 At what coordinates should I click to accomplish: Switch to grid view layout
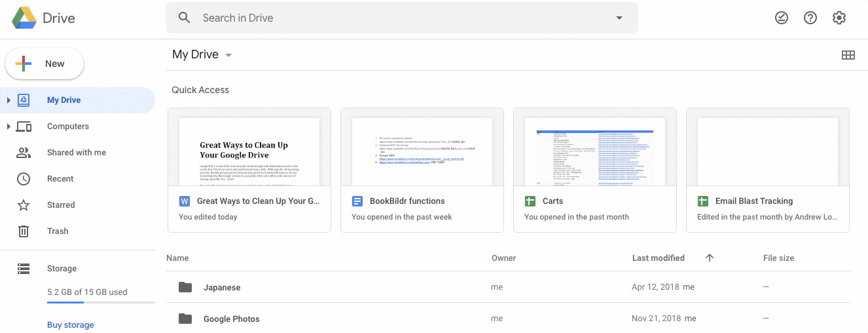tap(848, 55)
